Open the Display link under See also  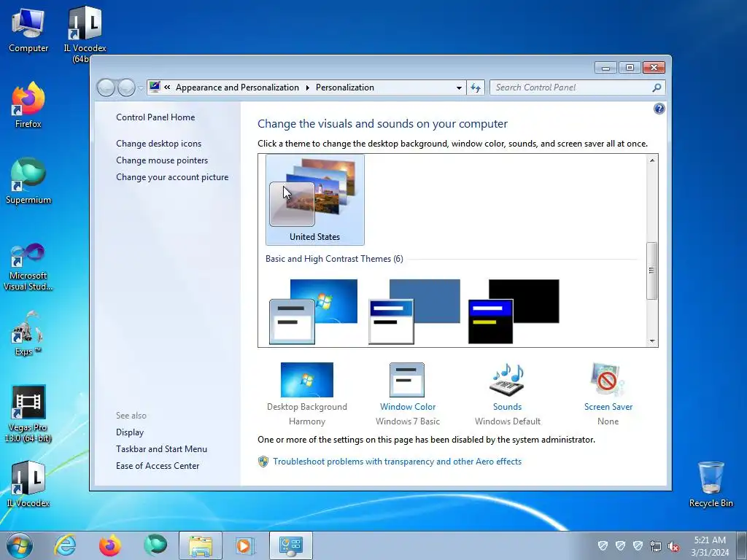pos(130,432)
